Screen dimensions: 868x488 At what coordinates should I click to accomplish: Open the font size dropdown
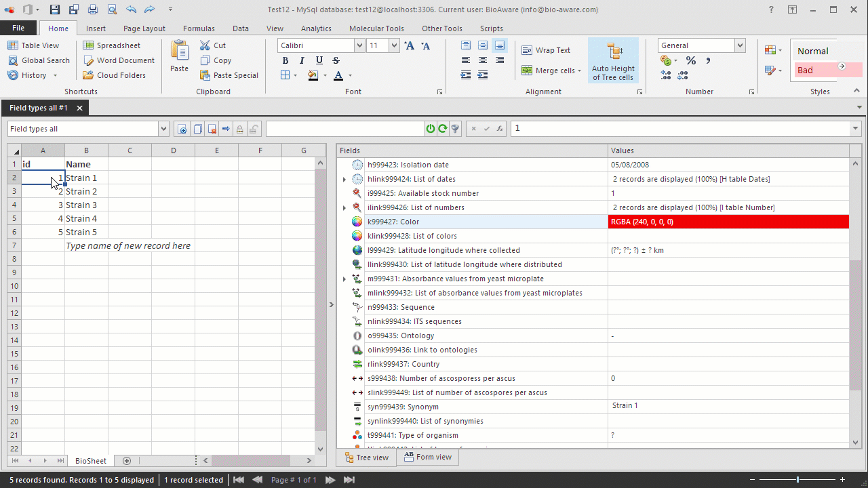pos(394,45)
